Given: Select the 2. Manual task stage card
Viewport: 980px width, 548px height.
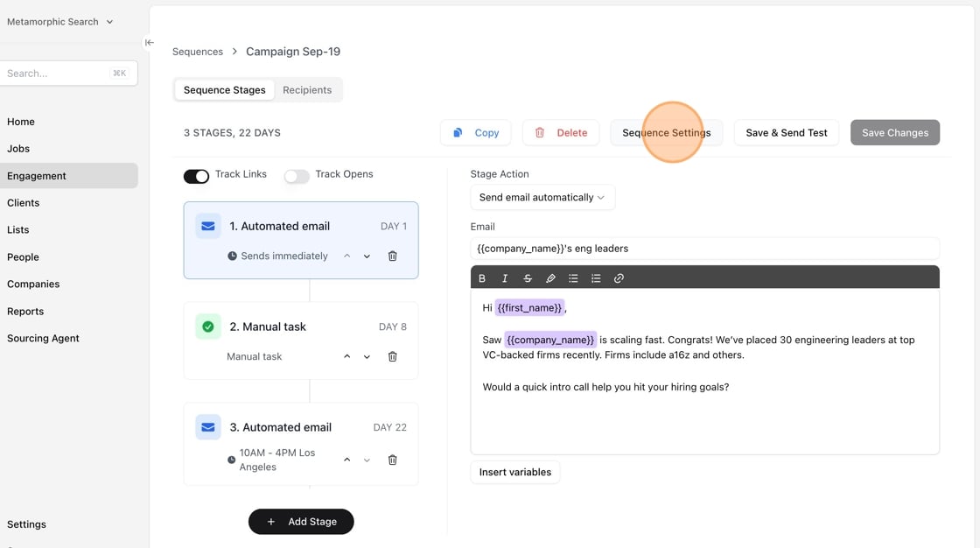Looking at the screenshot, I should (x=301, y=341).
